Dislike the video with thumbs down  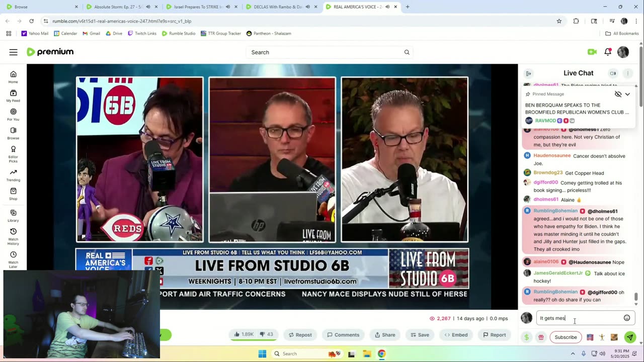[267, 334]
